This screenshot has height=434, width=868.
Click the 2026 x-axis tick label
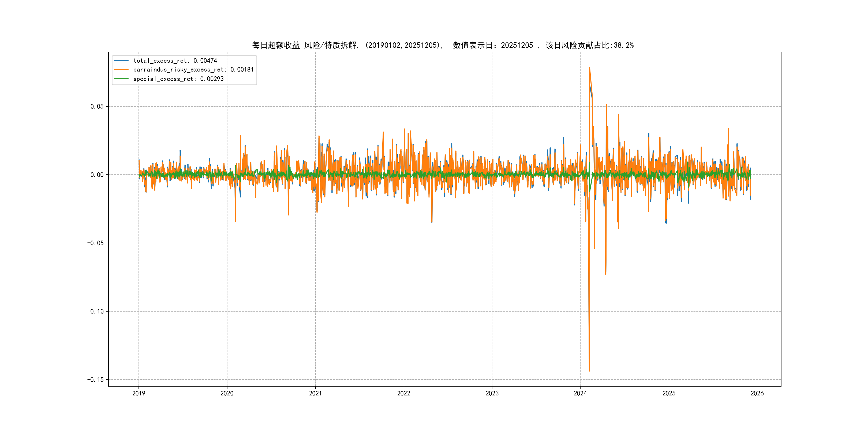[x=757, y=393]
